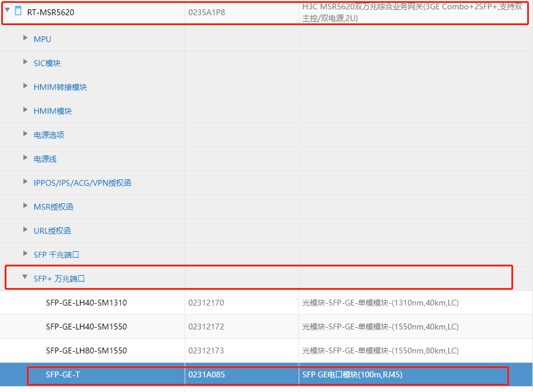
Task: Expand the IPPOS/IPS/ACG/VPN授权函 arrow
Action: [x=25, y=181]
